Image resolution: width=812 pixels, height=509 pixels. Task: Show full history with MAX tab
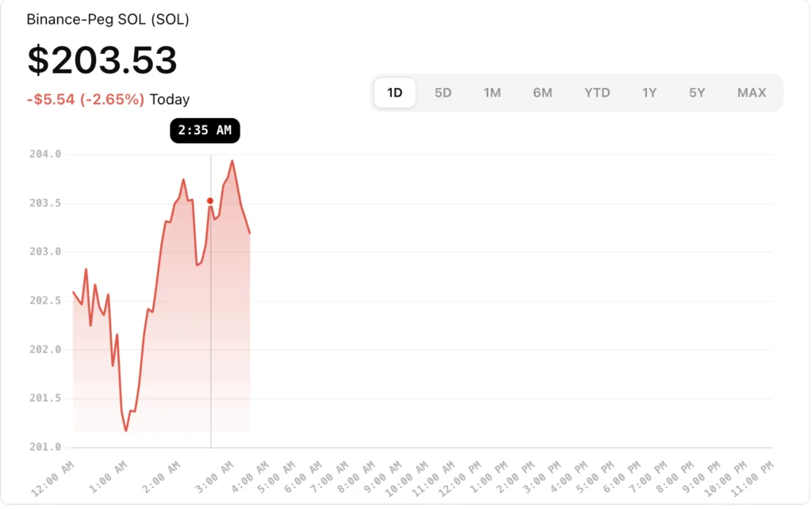click(x=752, y=93)
